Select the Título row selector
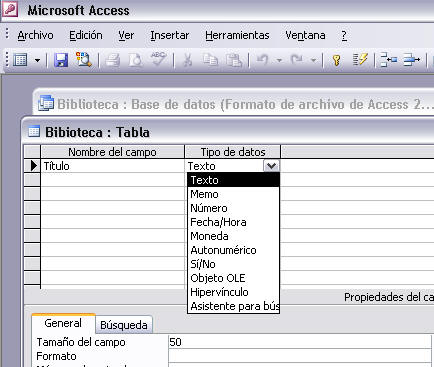This screenshot has width=434, height=367. point(32,166)
